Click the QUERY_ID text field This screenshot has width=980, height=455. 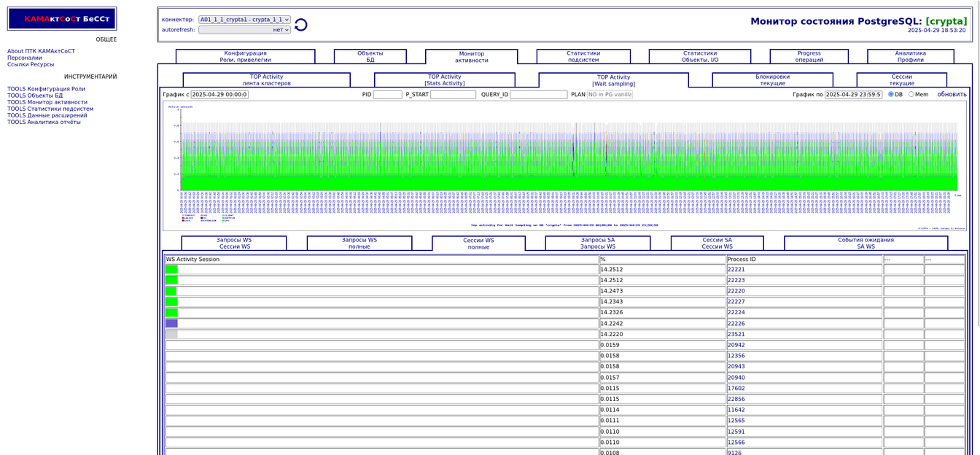(538, 95)
